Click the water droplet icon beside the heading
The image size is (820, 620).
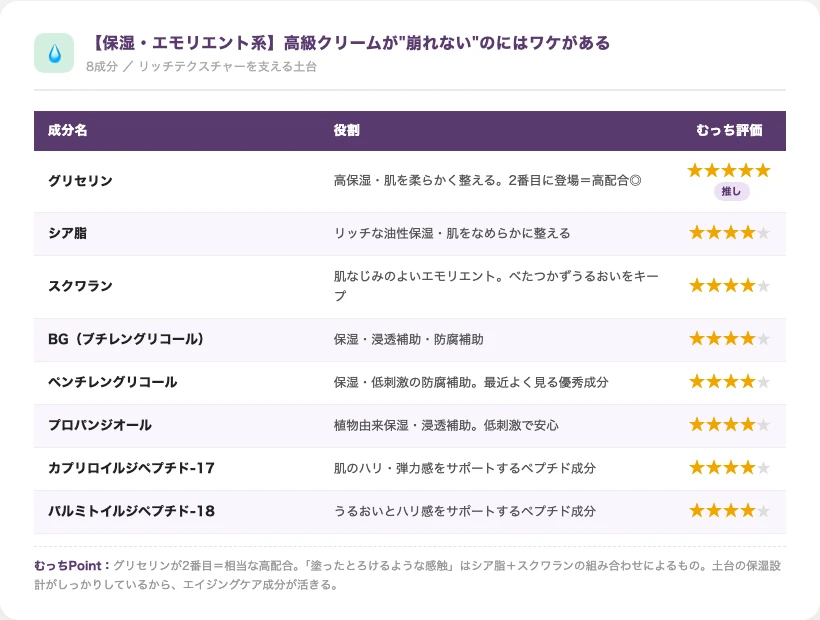54,53
